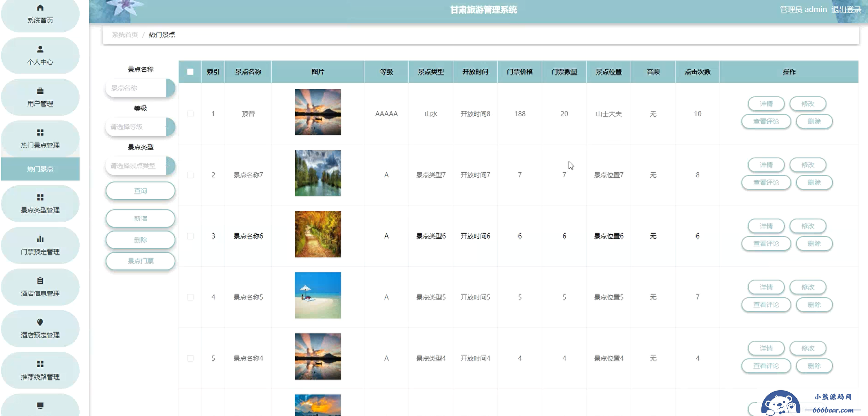This screenshot has height=416, width=868.
Task: Click 删除 for the 景点名称4 row
Action: [x=814, y=365]
